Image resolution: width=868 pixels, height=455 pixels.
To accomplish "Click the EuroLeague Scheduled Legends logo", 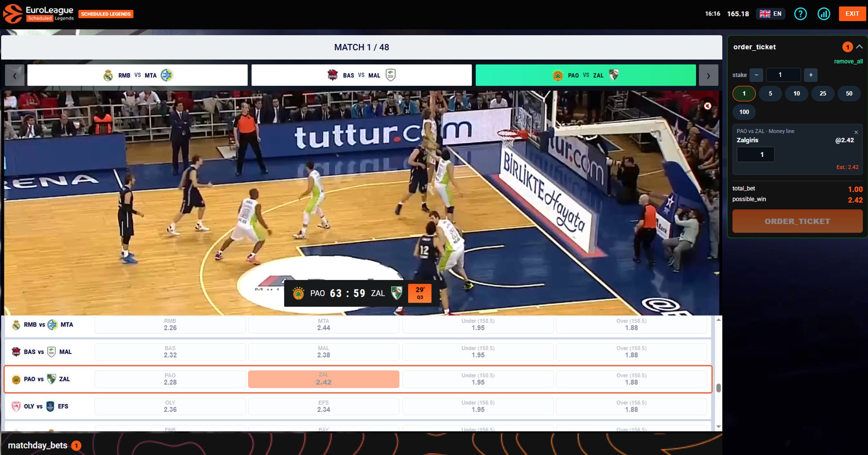I will (38, 14).
